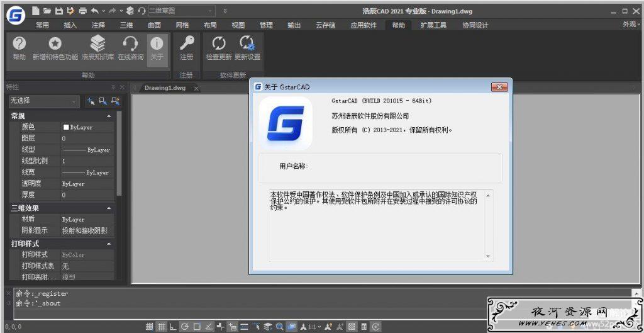Image resolution: width=644 pixels, height=333 pixels.
Task: Click the magnifier icon in status bar
Action: (x=280, y=327)
